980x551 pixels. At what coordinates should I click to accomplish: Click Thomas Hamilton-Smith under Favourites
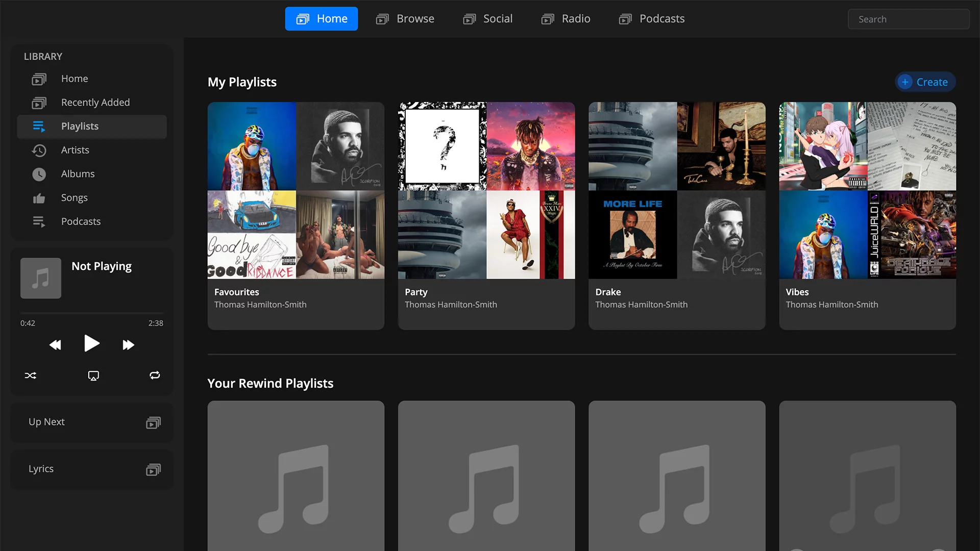coord(260,305)
